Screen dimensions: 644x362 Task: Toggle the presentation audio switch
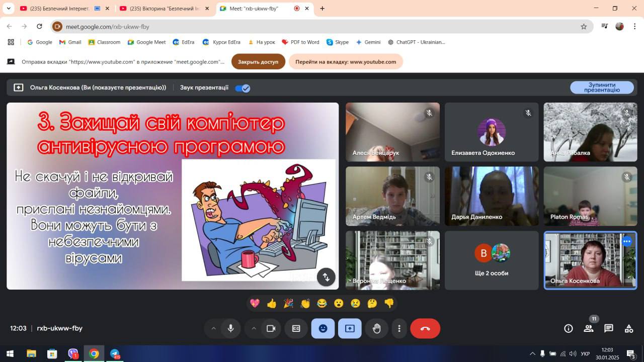(x=243, y=88)
